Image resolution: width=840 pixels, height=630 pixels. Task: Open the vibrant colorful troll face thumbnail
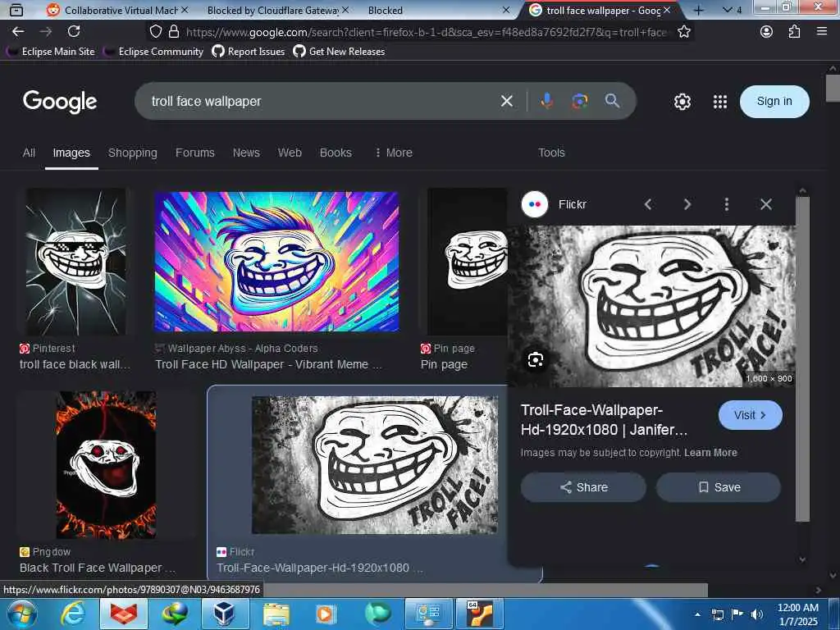click(276, 262)
